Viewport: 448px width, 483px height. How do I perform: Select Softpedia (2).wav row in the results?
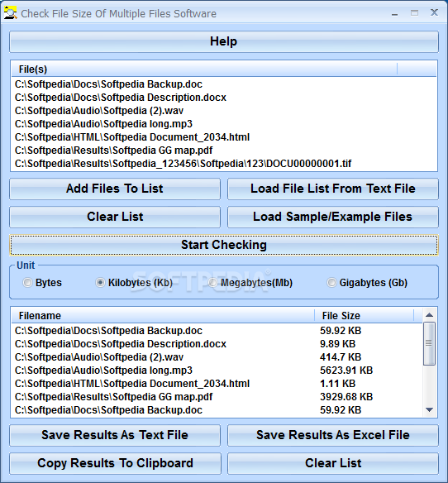[x=217, y=357]
